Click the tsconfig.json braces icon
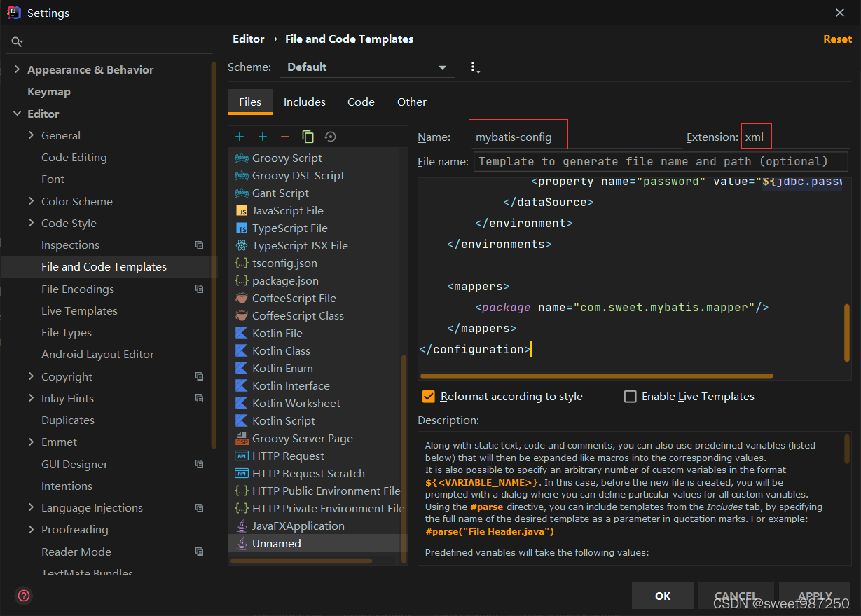 (x=242, y=263)
